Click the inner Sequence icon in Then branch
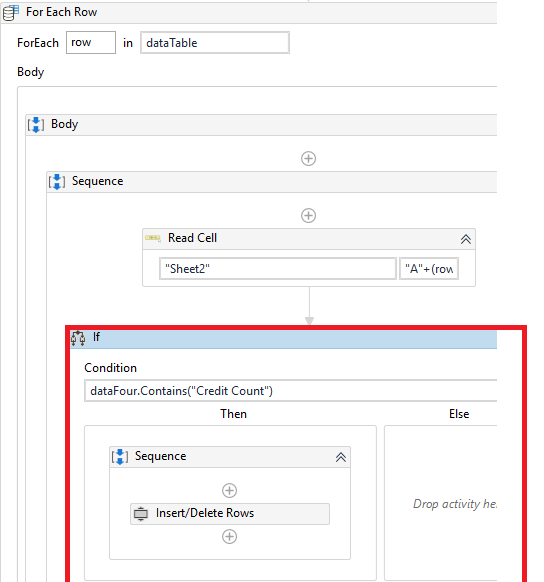 click(x=120, y=457)
